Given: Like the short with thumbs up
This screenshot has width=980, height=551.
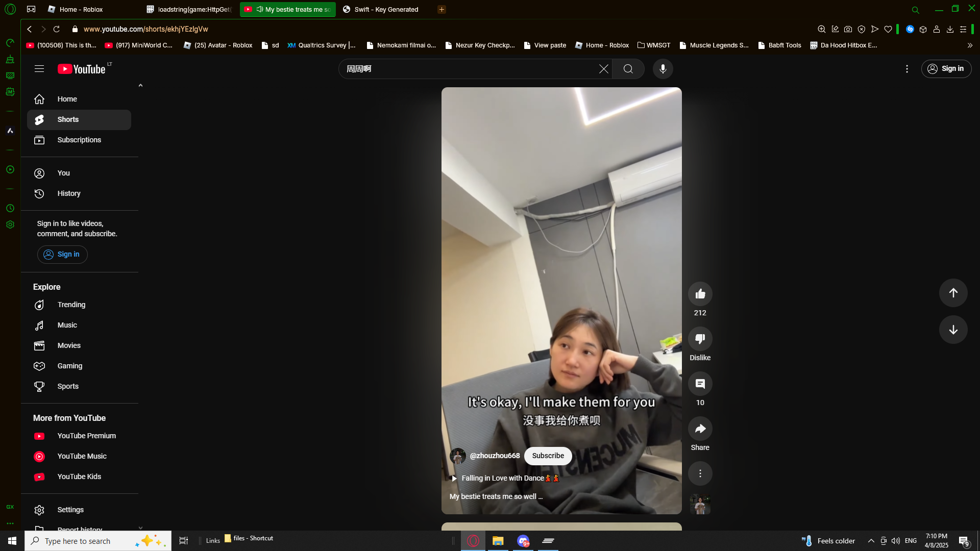Looking at the screenshot, I should pyautogui.click(x=700, y=294).
